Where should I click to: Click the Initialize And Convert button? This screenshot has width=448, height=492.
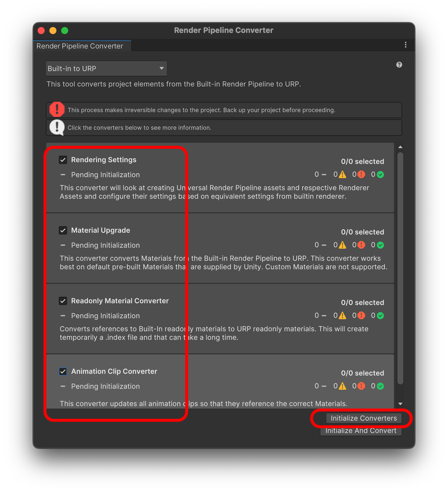pyautogui.click(x=361, y=431)
